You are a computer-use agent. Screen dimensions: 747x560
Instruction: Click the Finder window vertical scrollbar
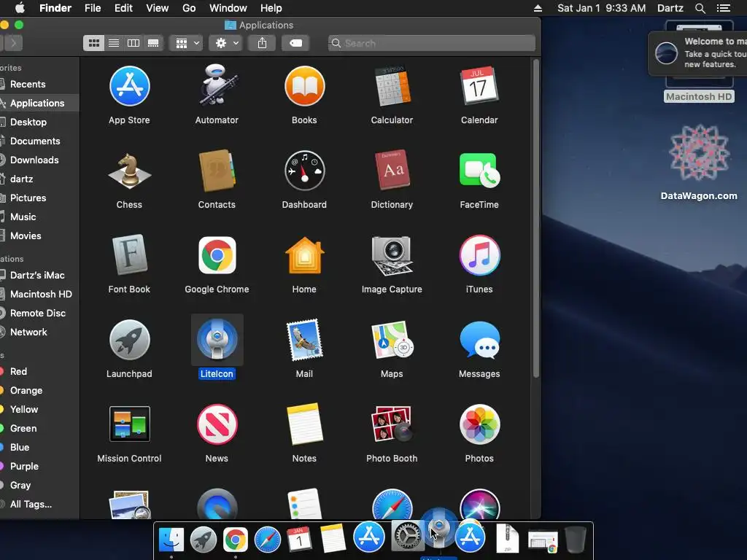pos(536,219)
